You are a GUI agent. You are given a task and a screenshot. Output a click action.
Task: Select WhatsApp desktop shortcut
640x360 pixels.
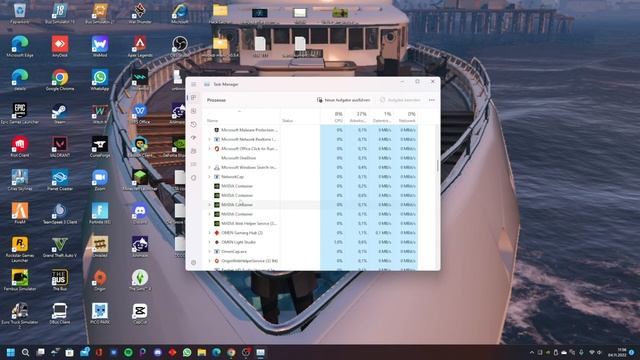[x=100, y=80]
